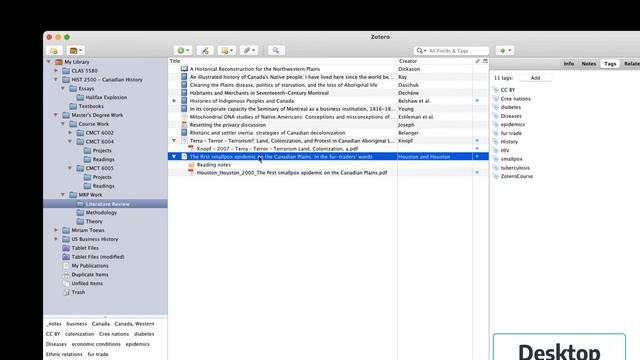The width and height of the screenshot is (640, 360).
Task: Open the column picker icon in header
Action: point(485,61)
